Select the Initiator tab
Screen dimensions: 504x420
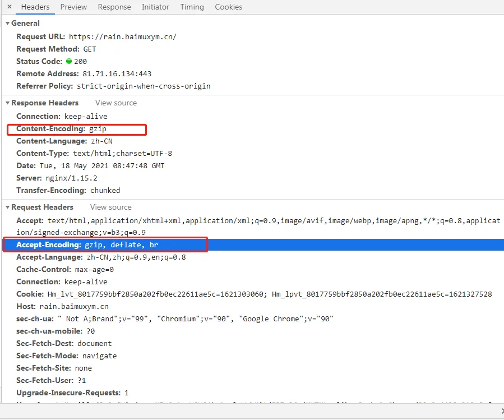tap(155, 7)
